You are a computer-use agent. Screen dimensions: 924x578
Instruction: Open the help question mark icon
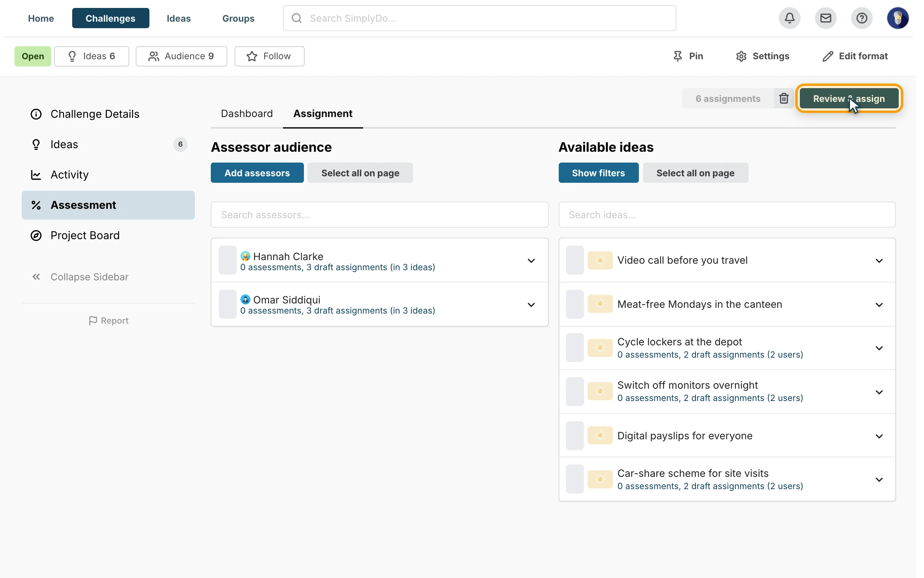[x=862, y=18]
